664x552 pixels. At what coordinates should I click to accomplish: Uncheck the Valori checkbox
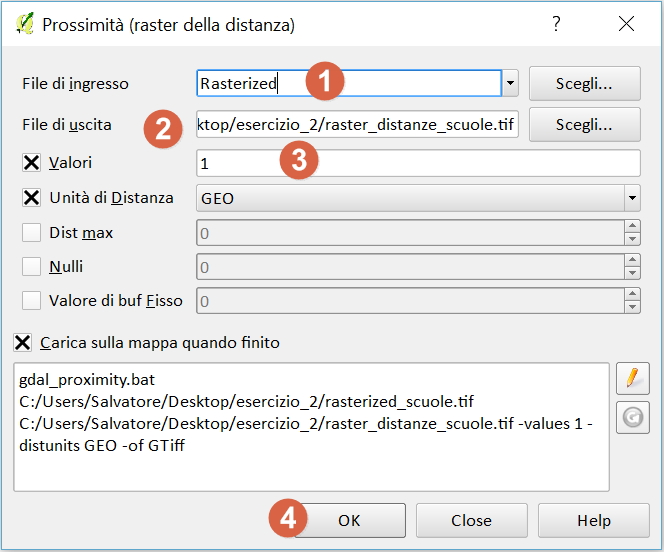[31, 163]
